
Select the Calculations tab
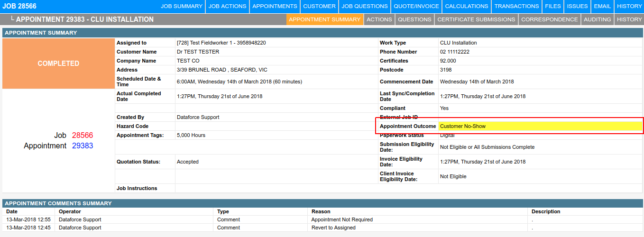467,6
